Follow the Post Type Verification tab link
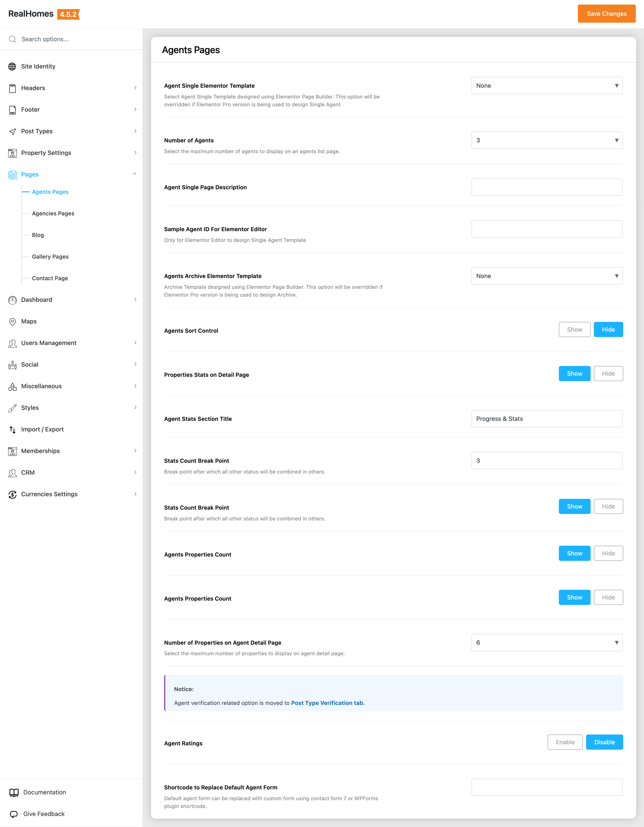Image resolution: width=644 pixels, height=827 pixels. [x=327, y=703]
